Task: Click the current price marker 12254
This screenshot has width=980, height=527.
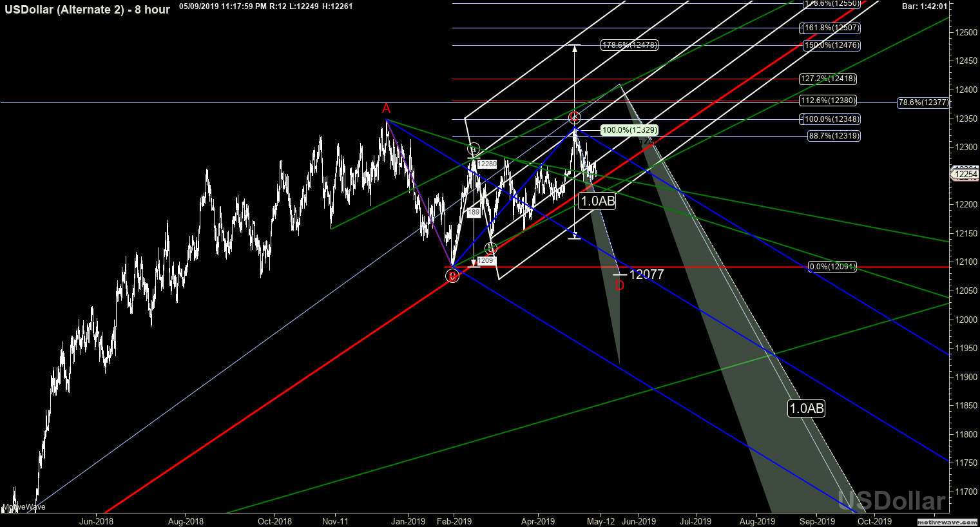Action: coord(965,175)
